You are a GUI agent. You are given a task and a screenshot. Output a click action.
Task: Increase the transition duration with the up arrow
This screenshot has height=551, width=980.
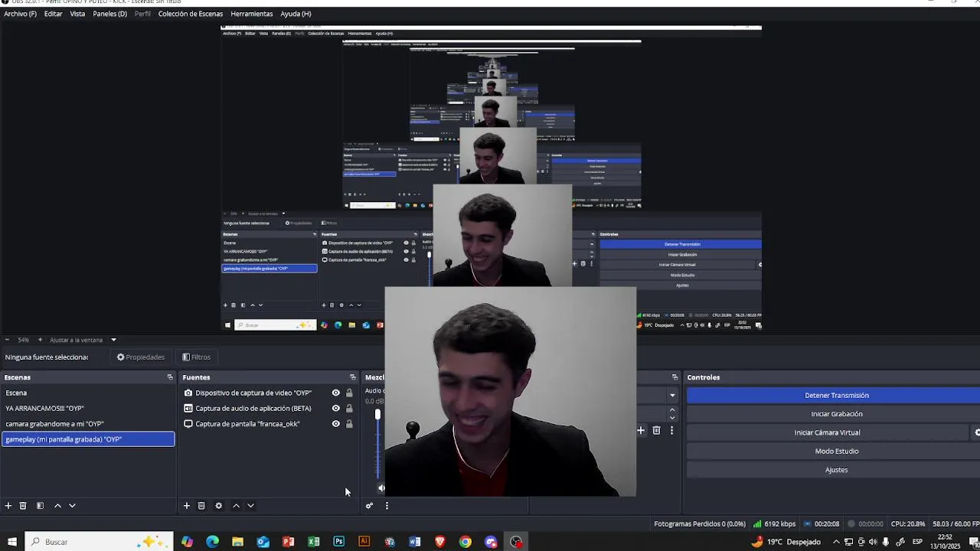pyautogui.click(x=672, y=409)
